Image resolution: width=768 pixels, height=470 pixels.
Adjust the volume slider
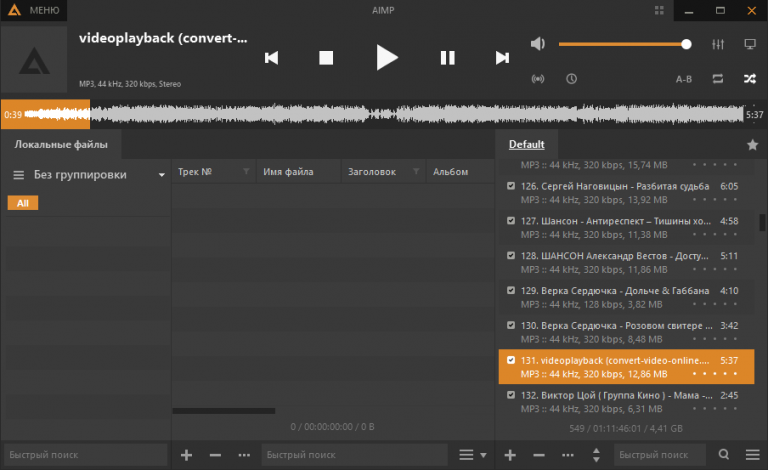tap(622, 44)
